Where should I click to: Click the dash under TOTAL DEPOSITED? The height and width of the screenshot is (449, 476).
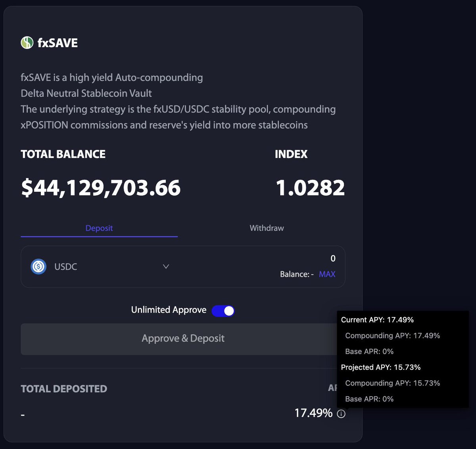[x=23, y=415]
